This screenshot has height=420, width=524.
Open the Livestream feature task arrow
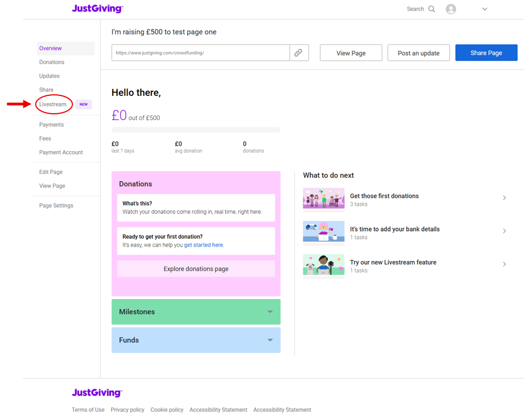click(504, 264)
